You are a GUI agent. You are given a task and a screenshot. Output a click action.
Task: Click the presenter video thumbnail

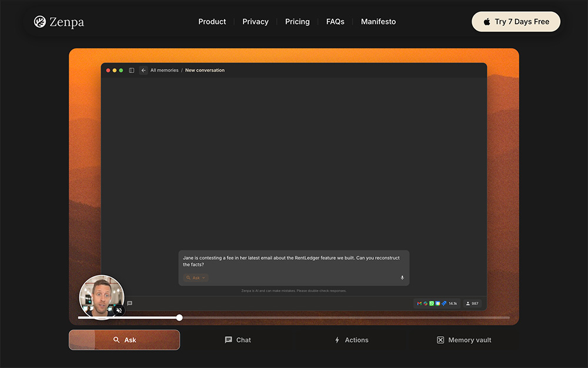101,297
